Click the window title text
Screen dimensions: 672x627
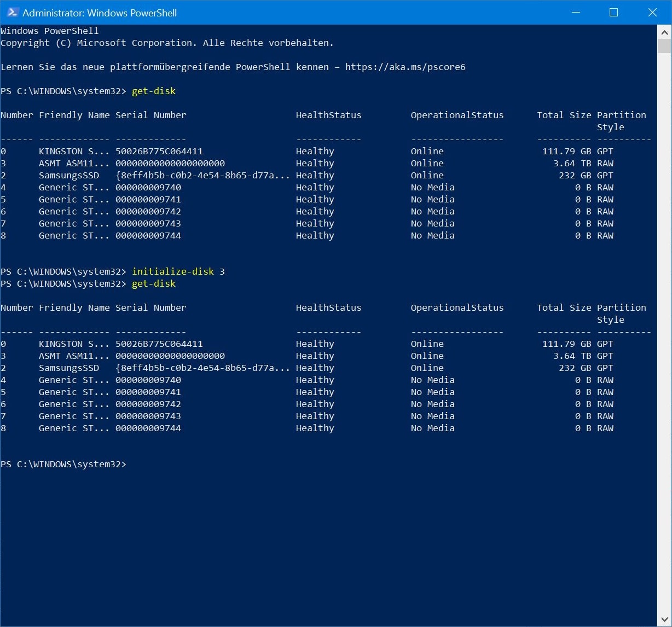coord(100,13)
